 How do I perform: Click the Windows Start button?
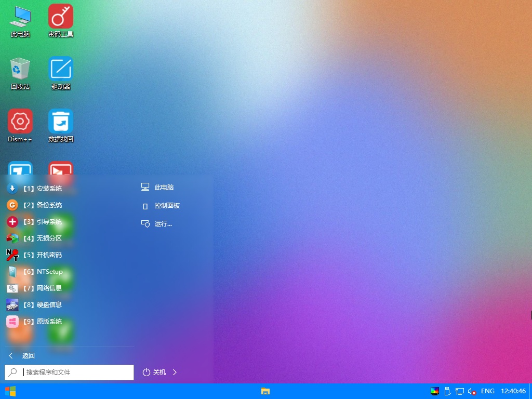pos(10,391)
